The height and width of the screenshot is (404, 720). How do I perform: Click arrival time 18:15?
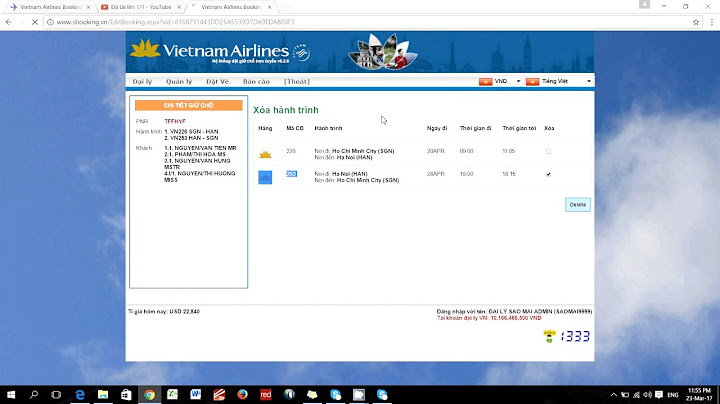[x=509, y=174]
